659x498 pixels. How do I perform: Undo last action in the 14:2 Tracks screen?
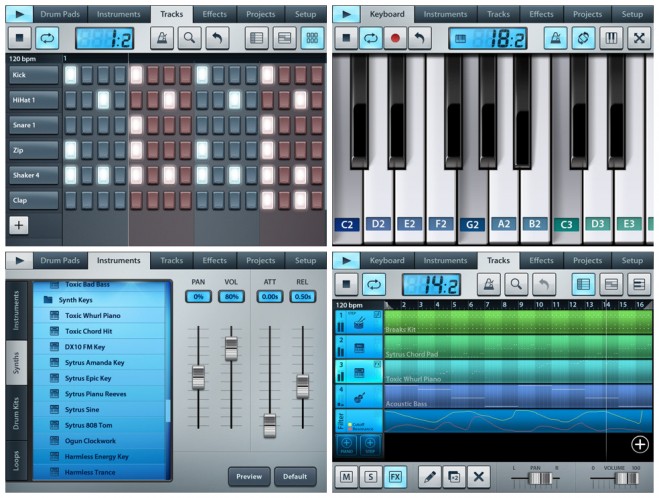point(544,285)
